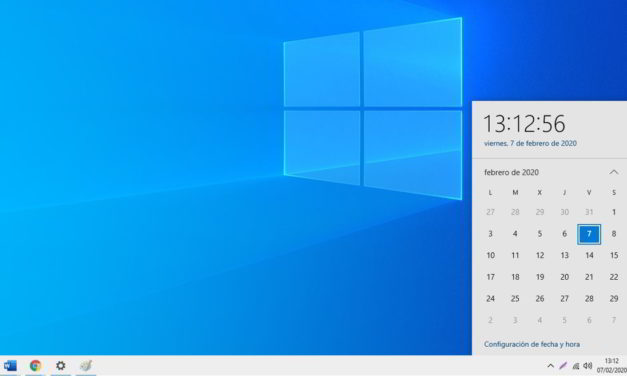Select day 17 in the calendar

tap(490, 277)
